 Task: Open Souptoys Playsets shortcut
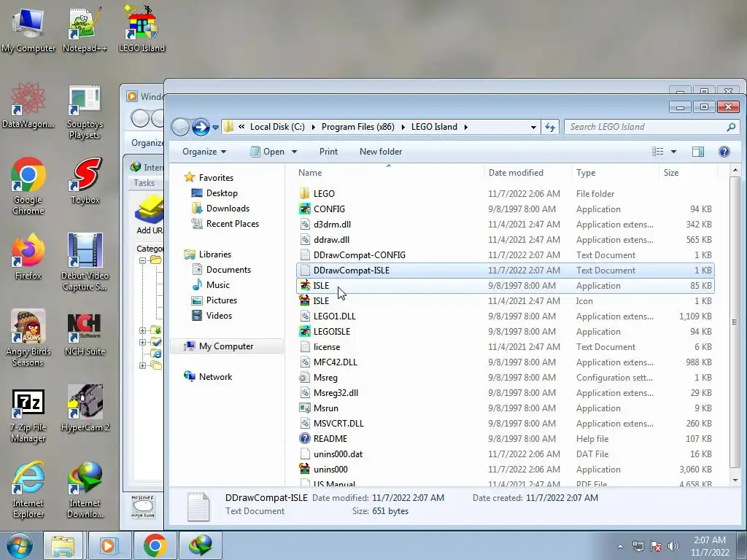(x=85, y=112)
